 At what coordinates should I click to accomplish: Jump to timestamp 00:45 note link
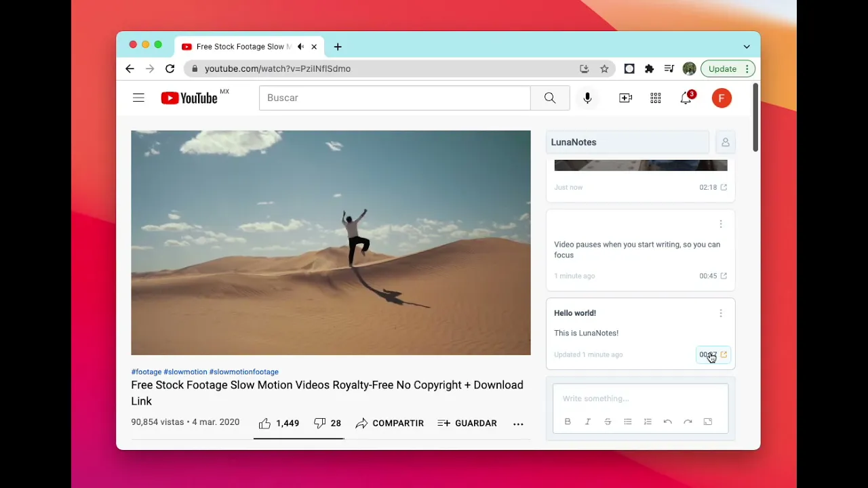click(x=713, y=276)
